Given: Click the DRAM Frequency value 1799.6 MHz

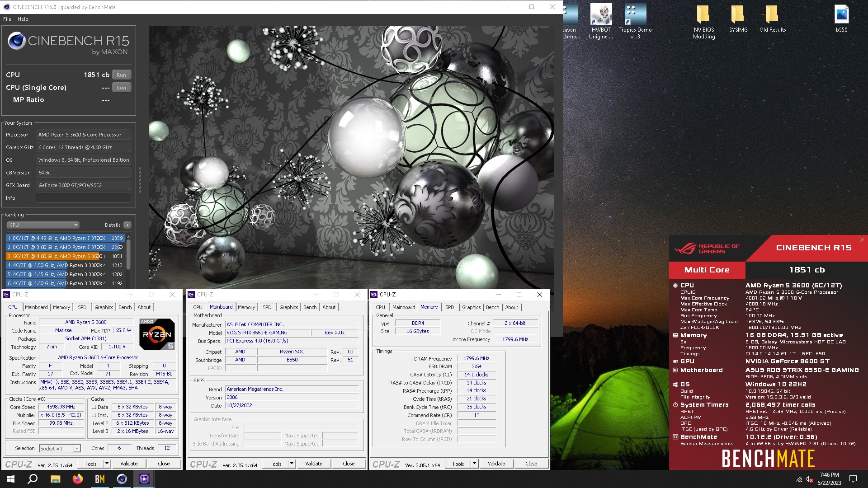Looking at the screenshot, I should pos(476,358).
